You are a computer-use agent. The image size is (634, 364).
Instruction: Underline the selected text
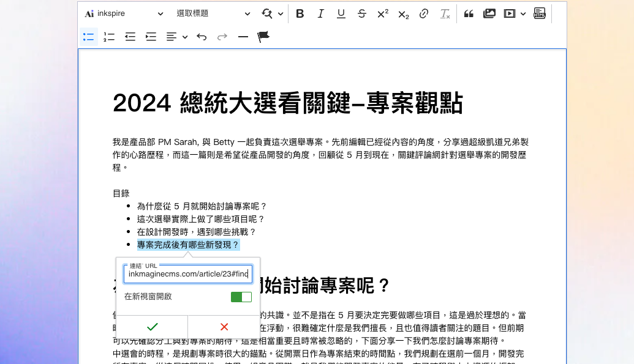(x=341, y=13)
